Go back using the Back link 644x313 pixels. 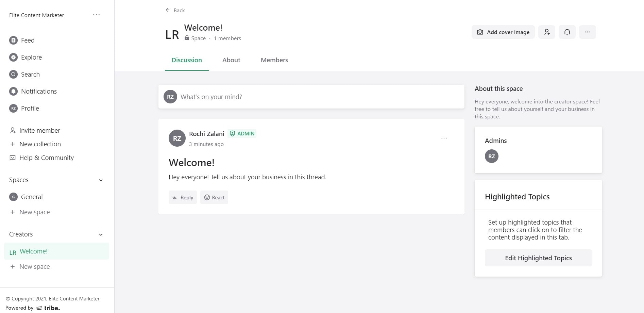[x=175, y=11]
